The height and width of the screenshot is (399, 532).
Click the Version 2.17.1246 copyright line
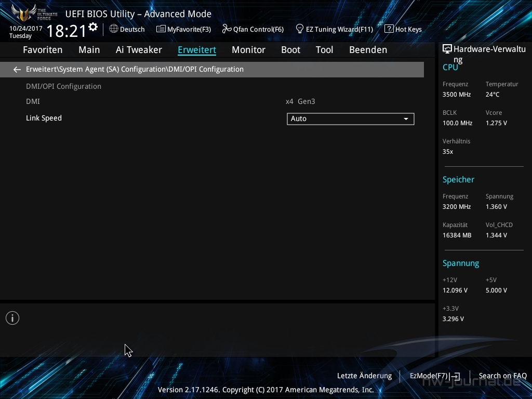pos(265,390)
